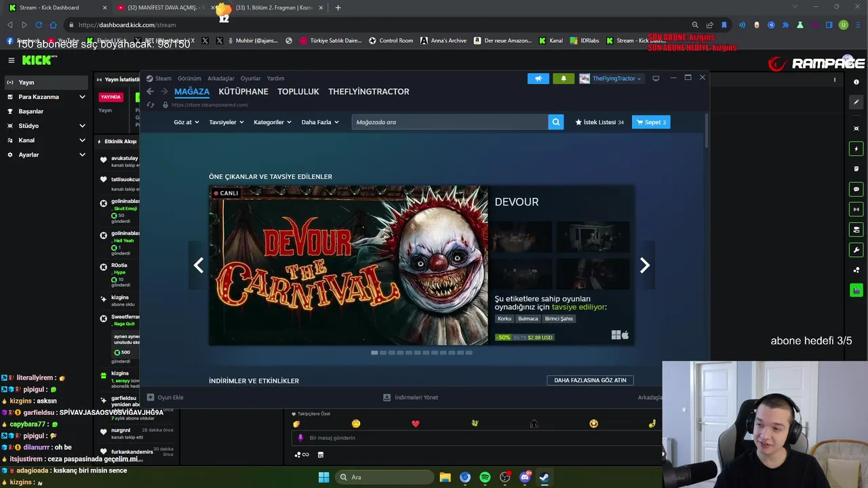Click Devour Carnival featured banner image
The height and width of the screenshot is (488, 868).
(x=349, y=266)
